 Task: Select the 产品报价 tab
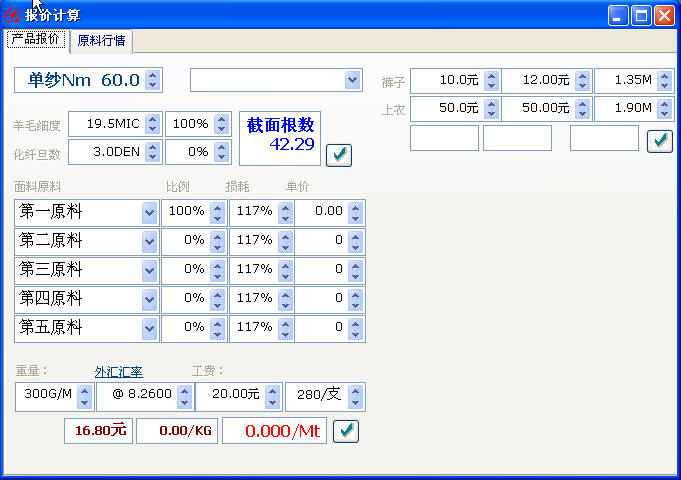point(36,39)
